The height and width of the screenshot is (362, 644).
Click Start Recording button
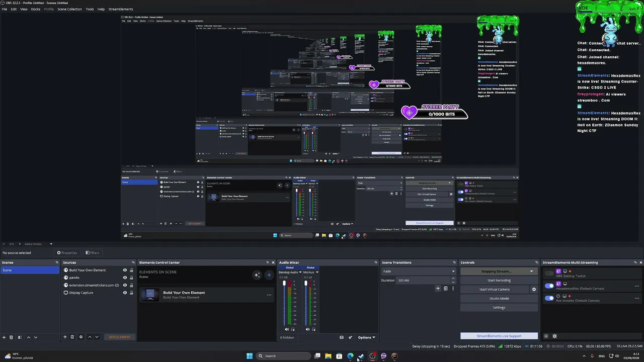coord(499,281)
